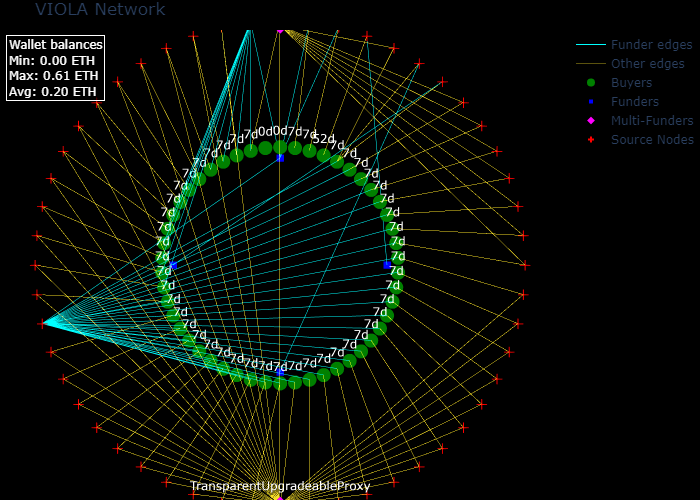Click the Wallet balances info box
Screen dimensions: 700x500
[x=55, y=68]
